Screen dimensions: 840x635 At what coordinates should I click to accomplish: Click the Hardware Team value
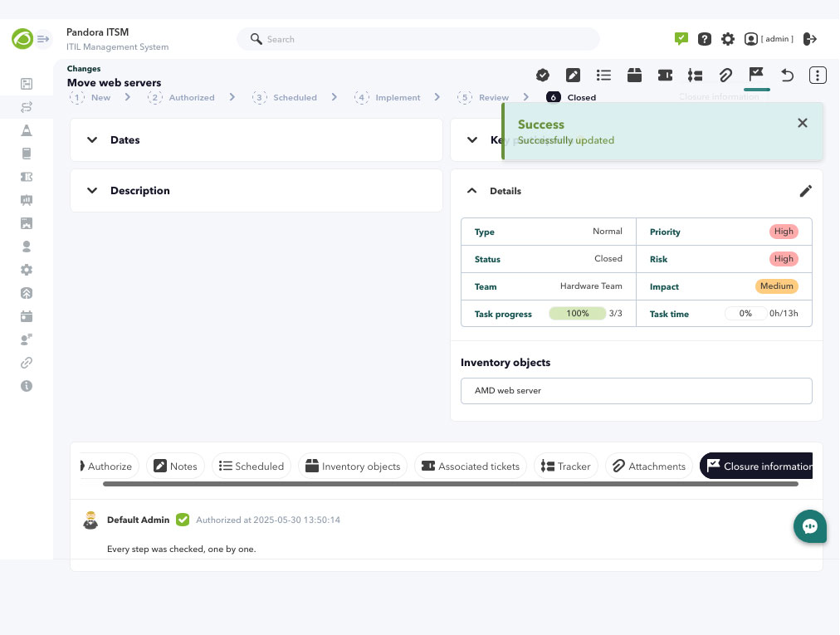pos(591,286)
